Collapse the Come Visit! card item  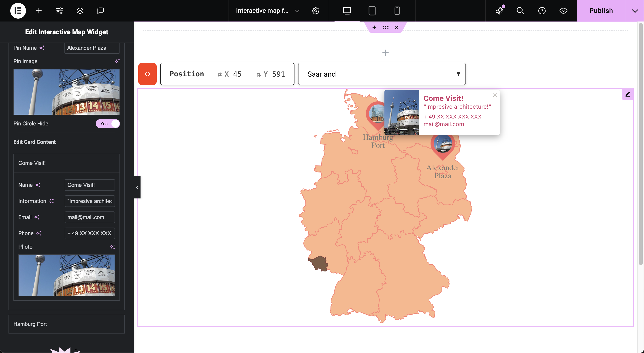tap(66, 163)
